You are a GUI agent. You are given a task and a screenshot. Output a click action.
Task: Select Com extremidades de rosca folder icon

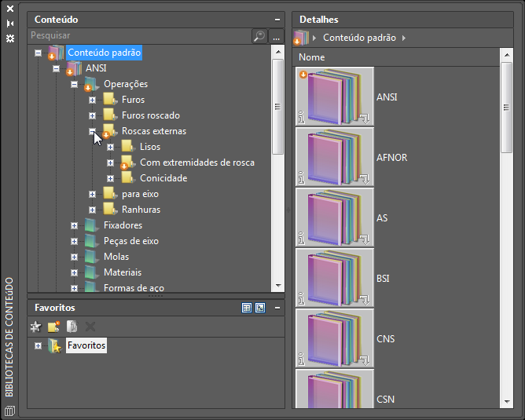[128, 163]
